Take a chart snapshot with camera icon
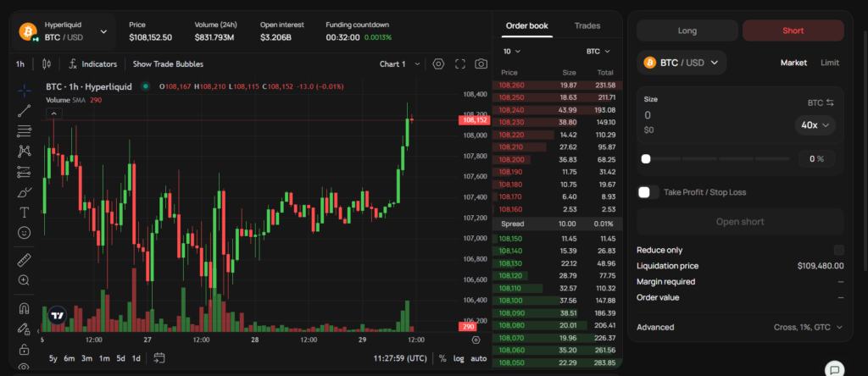This screenshot has height=376, width=868. pyautogui.click(x=481, y=64)
